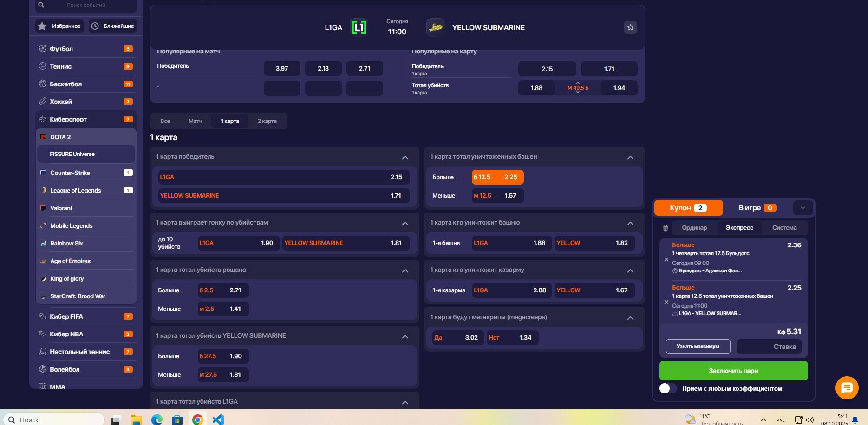Collapse 1 карта тотал убийств рошана section
Image resolution: width=868 pixels, height=425 pixels.
coord(405,270)
